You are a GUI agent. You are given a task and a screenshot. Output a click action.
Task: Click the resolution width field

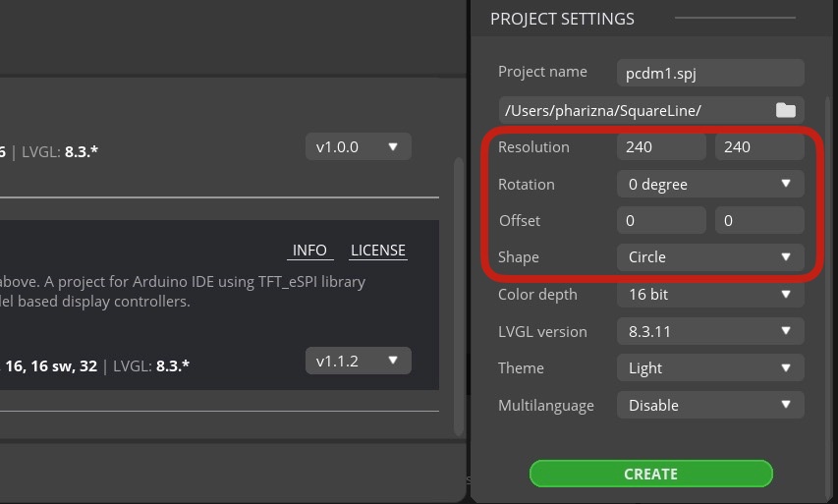661,146
